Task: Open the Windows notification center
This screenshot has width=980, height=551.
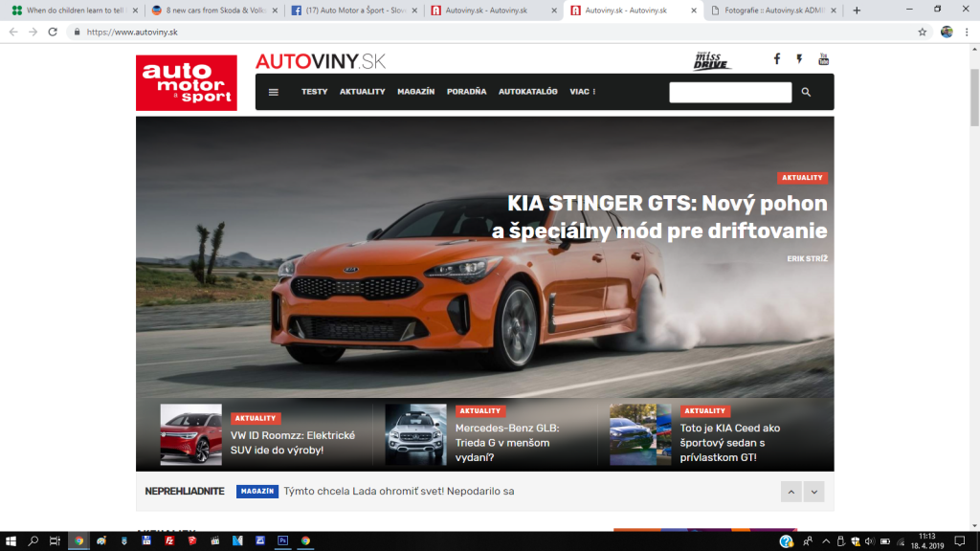Action: [959, 541]
